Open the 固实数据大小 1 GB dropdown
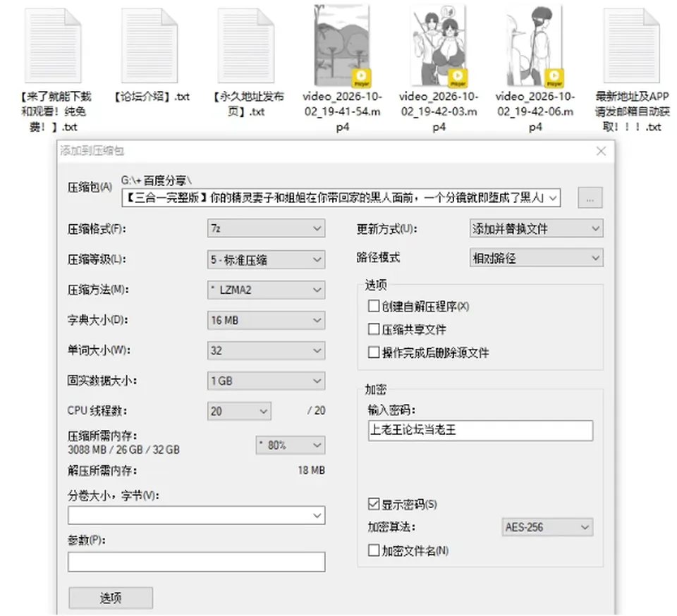This screenshot has width=677, height=616. pos(266,381)
